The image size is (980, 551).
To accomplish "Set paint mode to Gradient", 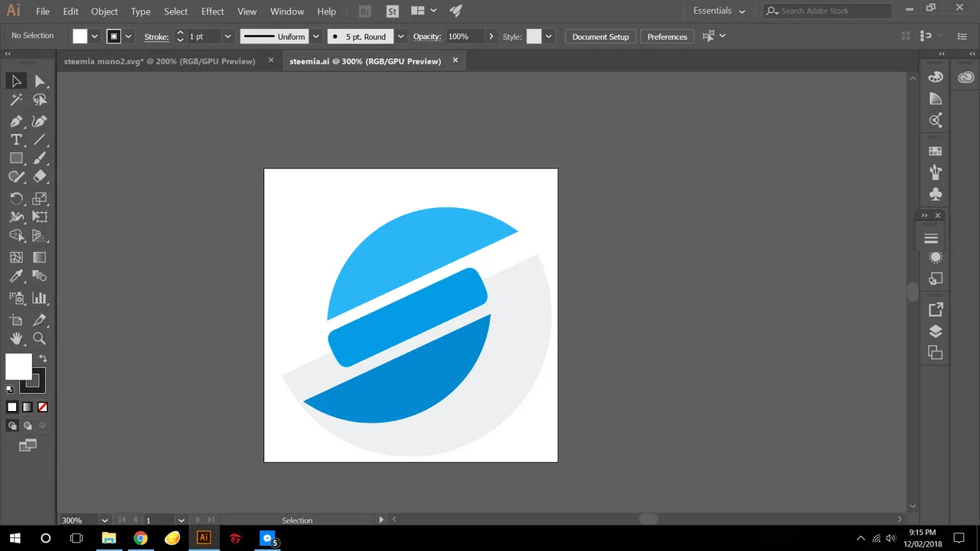I will [28, 407].
